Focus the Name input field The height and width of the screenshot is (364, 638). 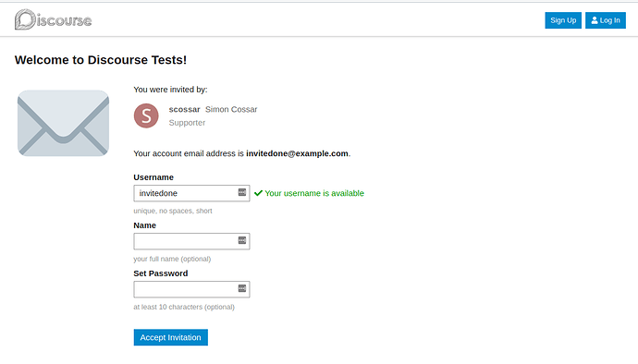coord(191,241)
